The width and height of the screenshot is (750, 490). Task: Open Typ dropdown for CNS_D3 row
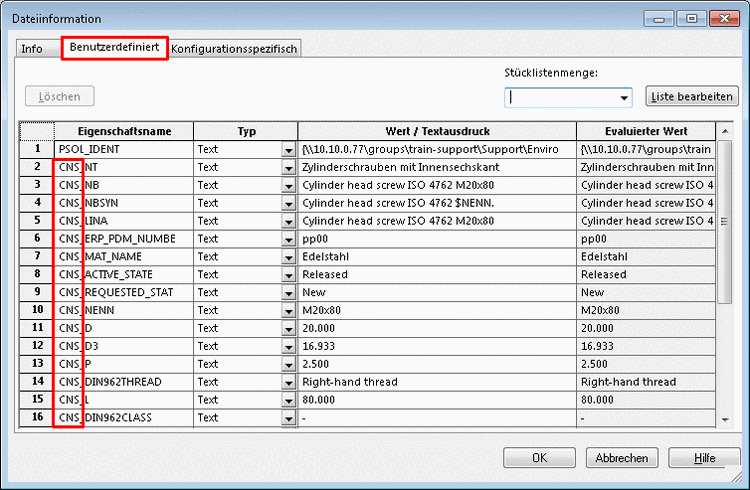point(288,346)
